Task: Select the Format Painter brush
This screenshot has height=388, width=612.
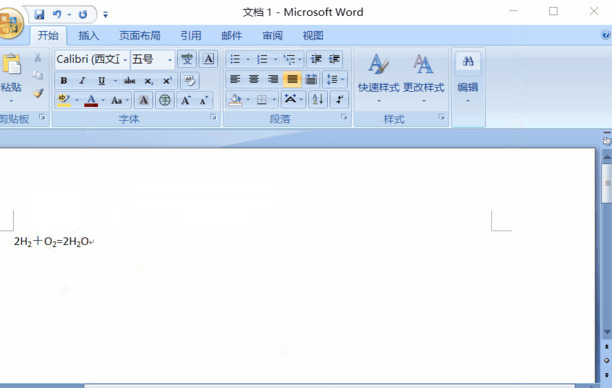Action: 38,93
